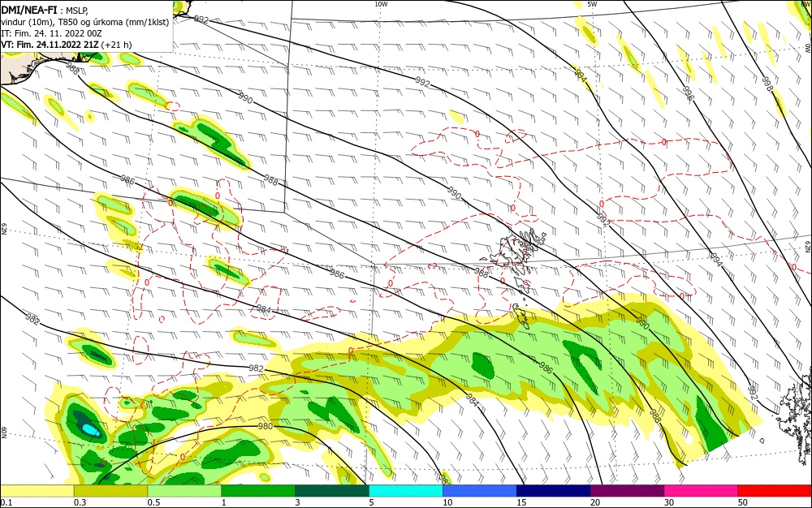Viewport: 812px width, 508px height.
Task: Click the olive 0.3–0.5 legend swatch
Action: point(110,491)
